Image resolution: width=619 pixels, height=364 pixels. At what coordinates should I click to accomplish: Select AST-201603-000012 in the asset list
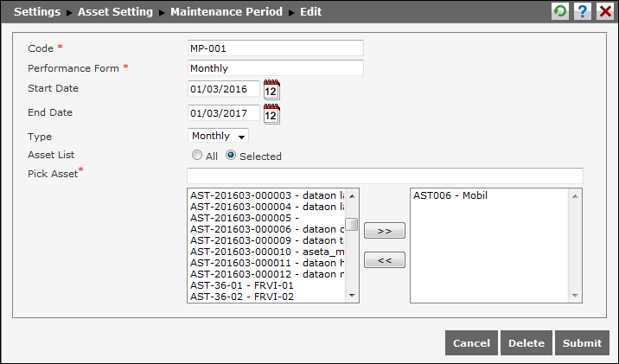[x=267, y=274]
